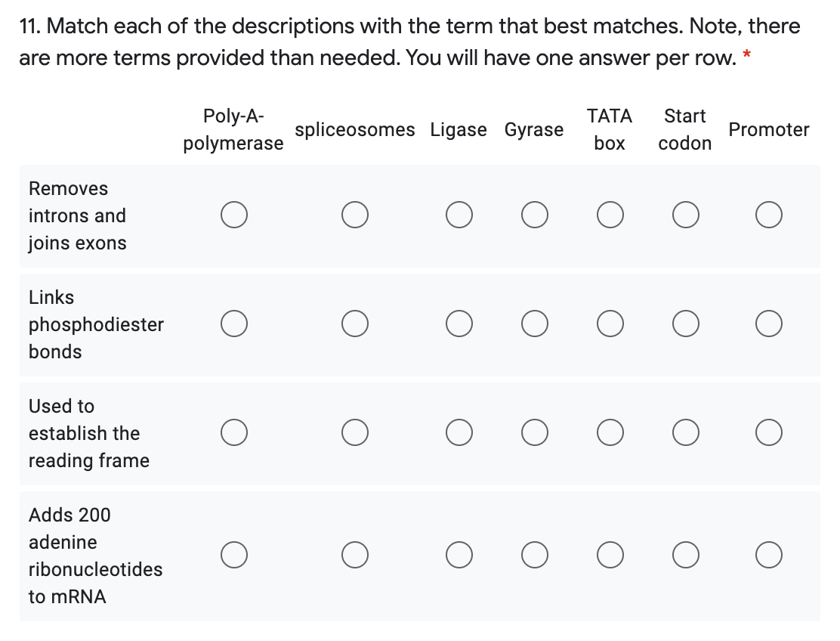This screenshot has width=840, height=641.
Task: Select Gyrase for reading frame row
Action: (x=535, y=432)
